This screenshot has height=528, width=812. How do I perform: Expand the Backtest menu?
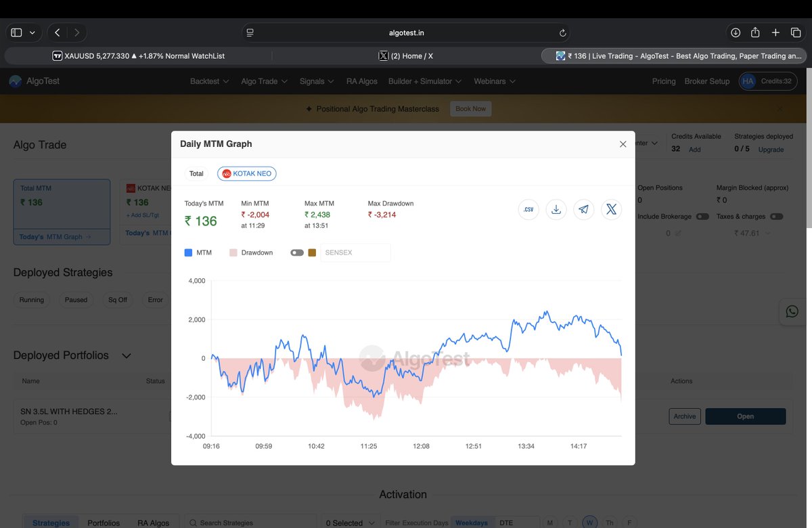point(209,81)
